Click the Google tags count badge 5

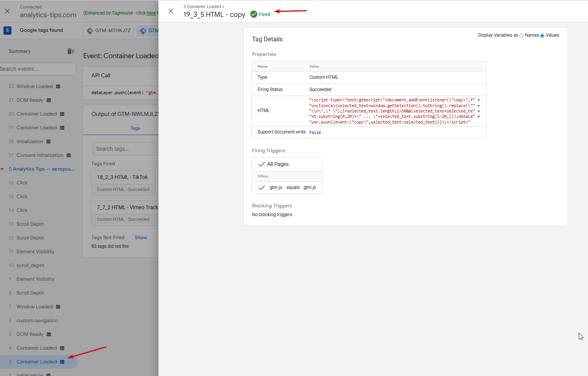click(x=7, y=30)
